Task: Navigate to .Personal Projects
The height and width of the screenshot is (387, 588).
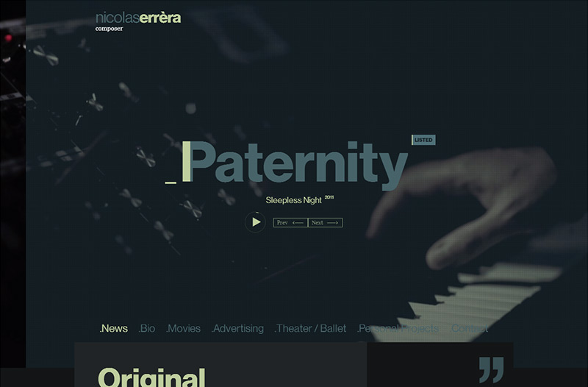Action: tap(398, 328)
